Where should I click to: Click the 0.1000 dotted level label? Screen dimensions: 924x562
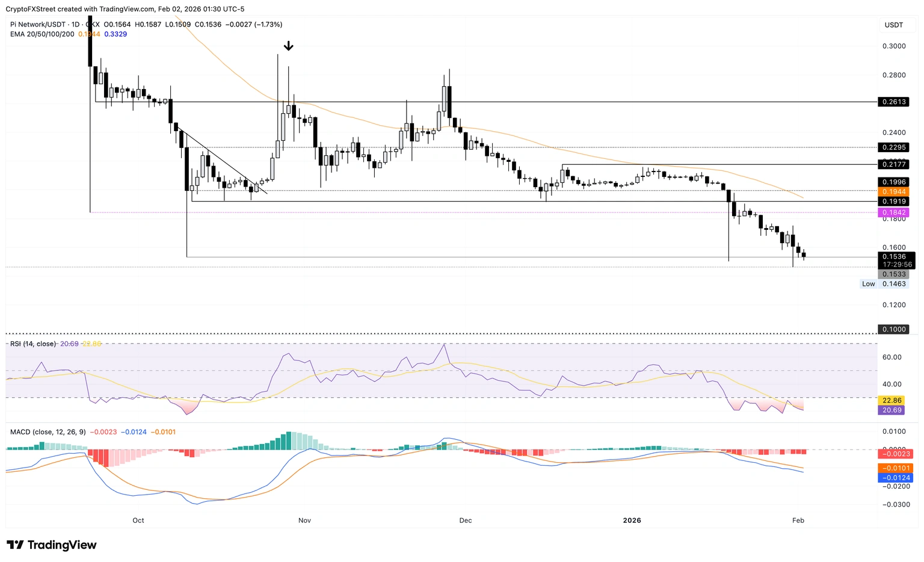(893, 329)
